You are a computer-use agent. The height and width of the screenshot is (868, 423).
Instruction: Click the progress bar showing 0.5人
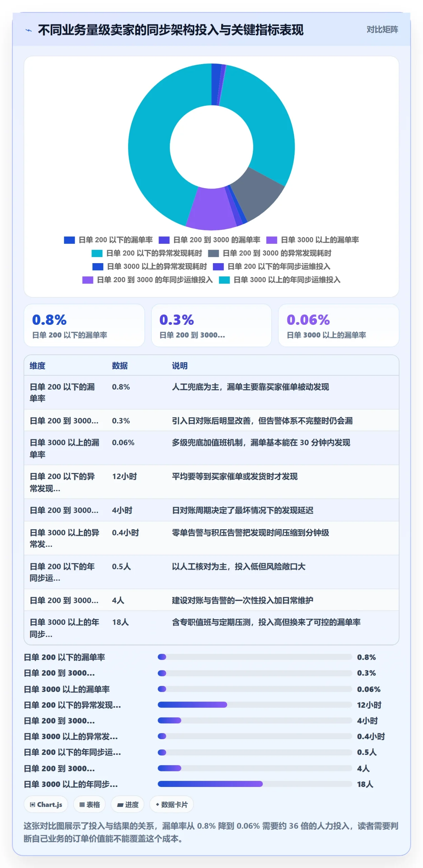point(255,752)
